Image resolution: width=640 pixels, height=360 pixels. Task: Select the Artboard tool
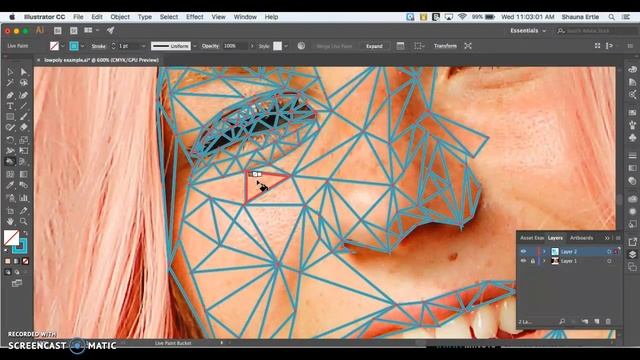pos(10,211)
